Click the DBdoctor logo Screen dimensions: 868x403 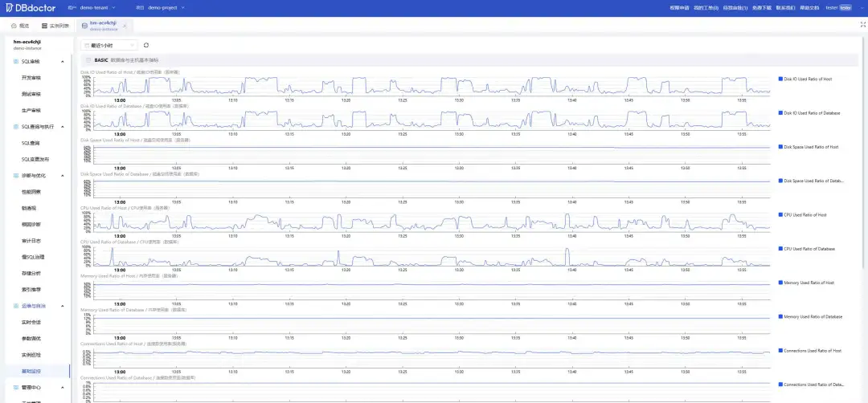31,8
